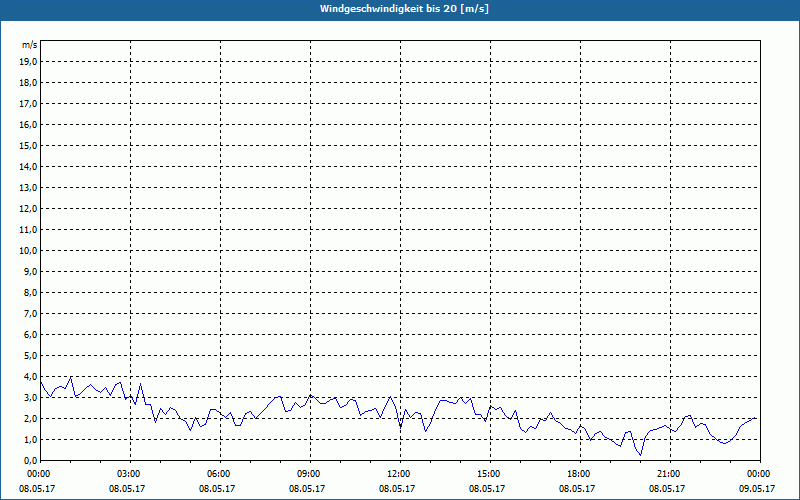The width and height of the screenshot is (800, 500).
Task: Pick the 0,0 y-axis origin label
Action: point(31,461)
